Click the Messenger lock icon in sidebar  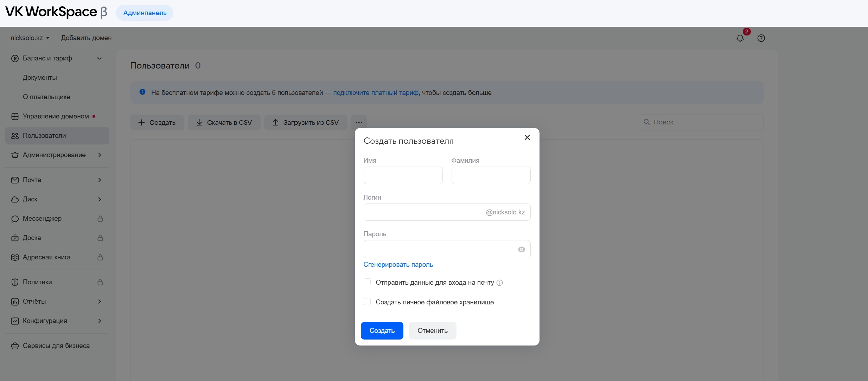tap(100, 219)
